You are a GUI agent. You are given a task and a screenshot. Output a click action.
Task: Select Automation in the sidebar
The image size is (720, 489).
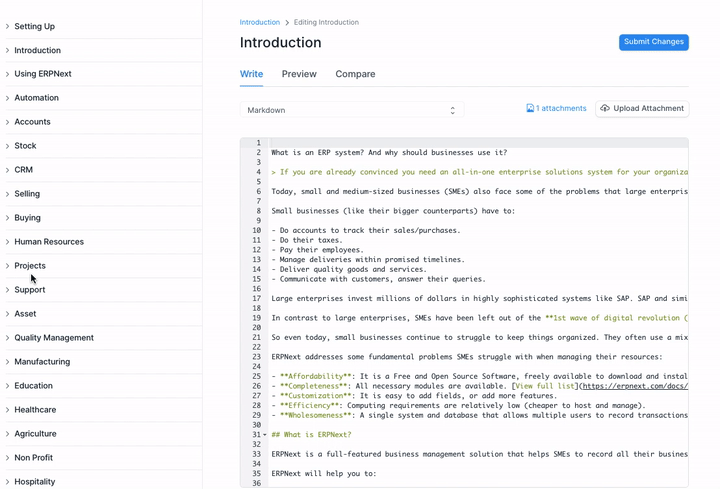pos(36,98)
